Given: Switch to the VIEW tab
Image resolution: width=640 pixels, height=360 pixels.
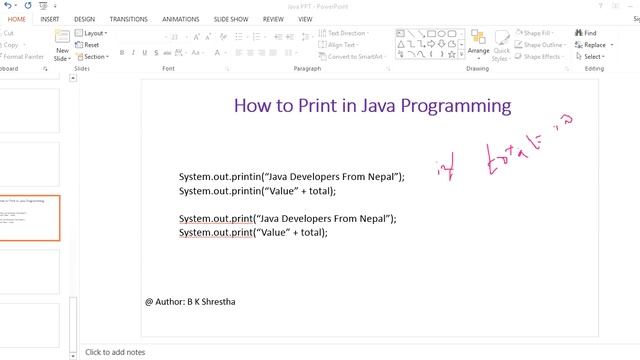Looking at the screenshot, I should click(x=305, y=19).
